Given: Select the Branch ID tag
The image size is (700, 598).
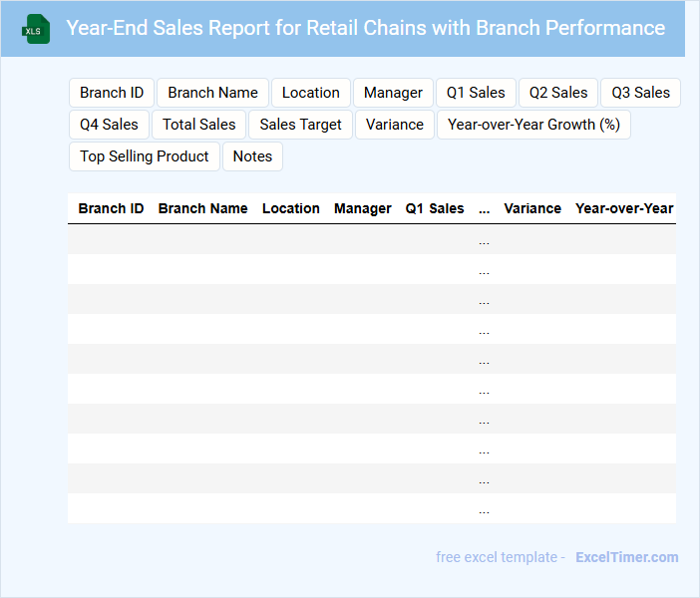Looking at the screenshot, I should tap(112, 93).
